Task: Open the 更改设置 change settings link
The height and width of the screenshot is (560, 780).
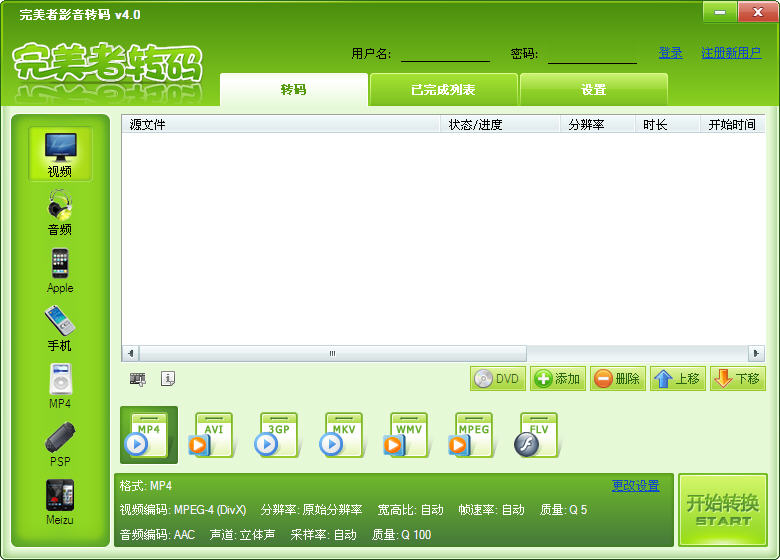Action: click(635, 486)
